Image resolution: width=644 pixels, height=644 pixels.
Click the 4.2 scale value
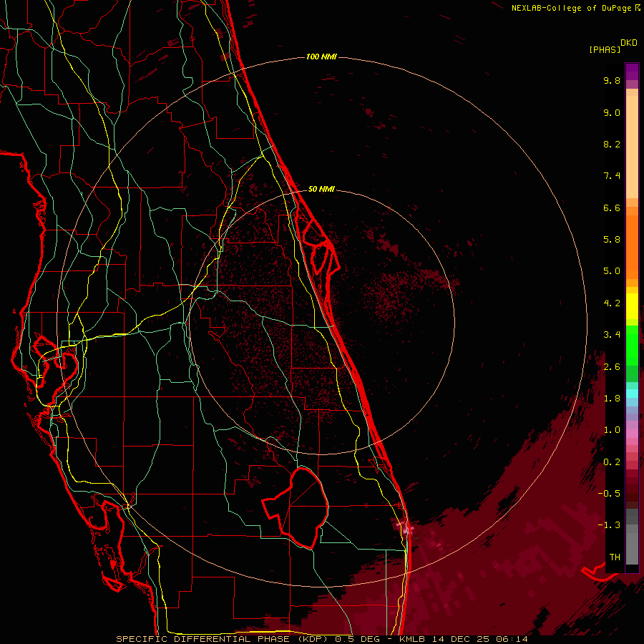click(x=612, y=303)
